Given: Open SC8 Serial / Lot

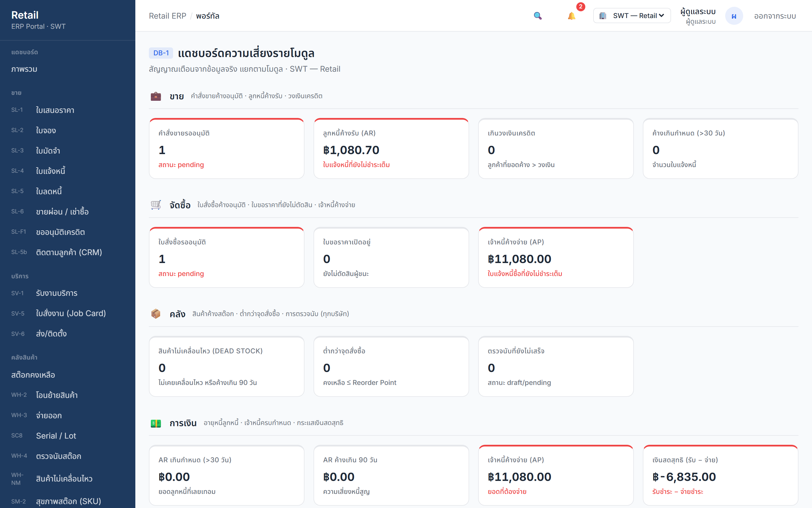Looking at the screenshot, I should [x=67, y=436].
